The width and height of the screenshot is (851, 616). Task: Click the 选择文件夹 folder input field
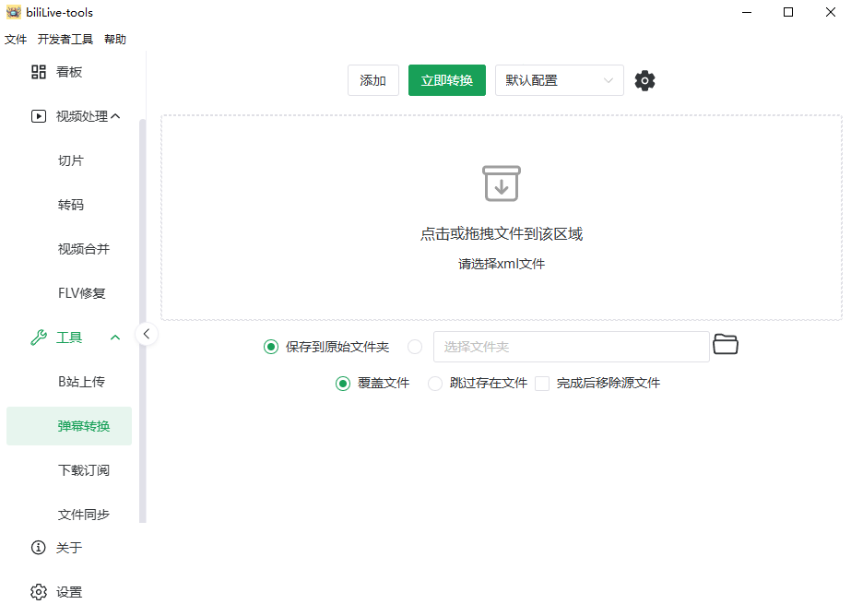tap(572, 346)
